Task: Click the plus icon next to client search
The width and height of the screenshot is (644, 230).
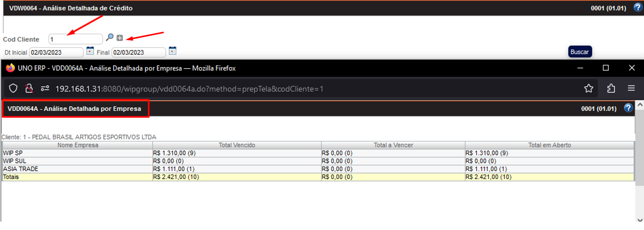Action: pyautogui.click(x=120, y=38)
